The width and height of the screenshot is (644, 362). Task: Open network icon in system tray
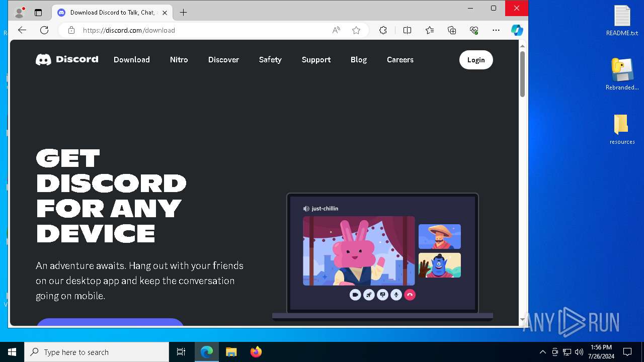pyautogui.click(x=567, y=352)
